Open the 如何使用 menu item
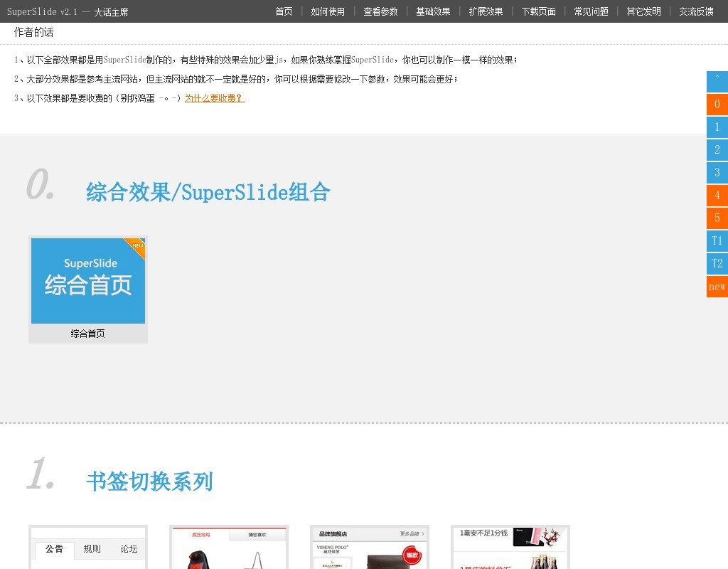 tap(328, 11)
